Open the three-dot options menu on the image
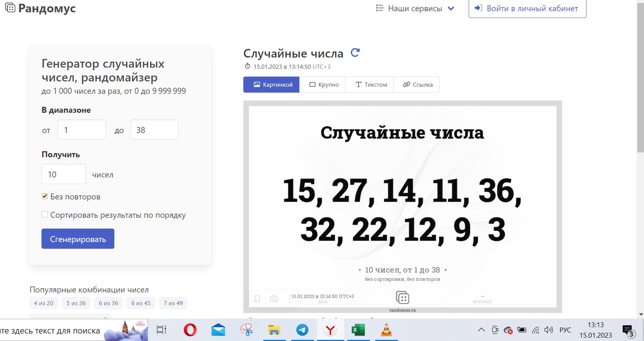Screen dimensions: 644x341 [290, 299]
